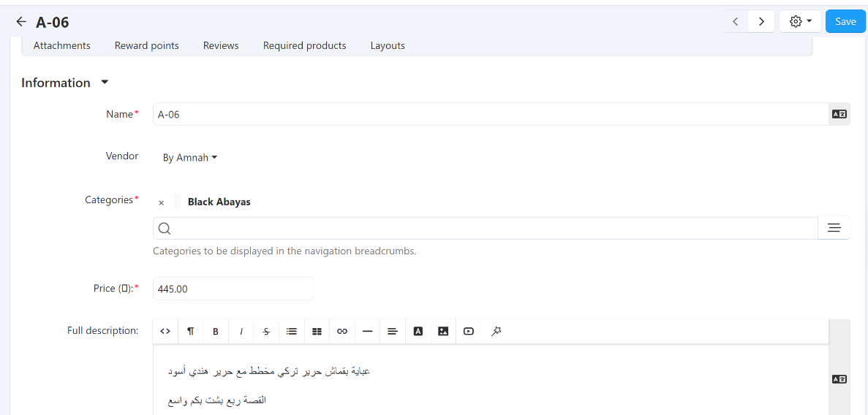Open the gear settings dropdown
This screenshot has width=868, height=415.
point(801,22)
